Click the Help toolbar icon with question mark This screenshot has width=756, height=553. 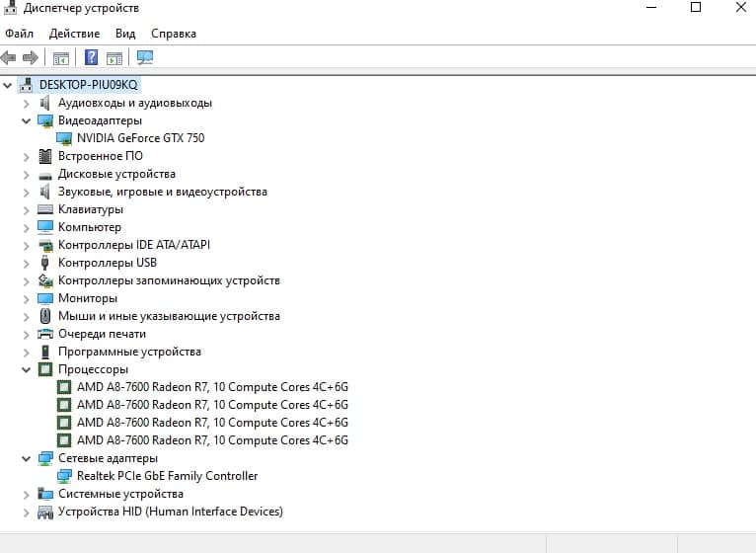[x=92, y=57]
